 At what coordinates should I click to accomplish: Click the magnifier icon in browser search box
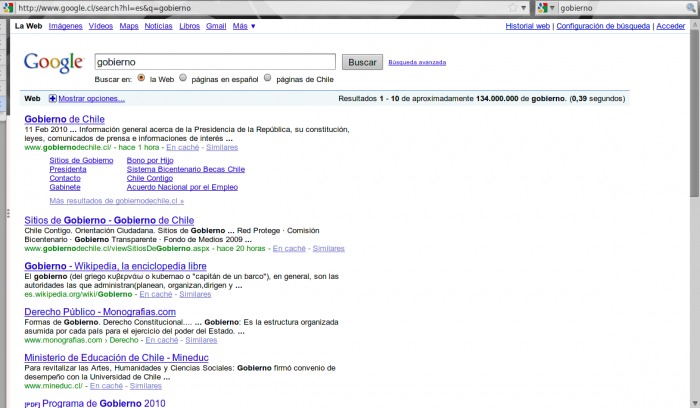pyautogui.click(x=690, y=8)
